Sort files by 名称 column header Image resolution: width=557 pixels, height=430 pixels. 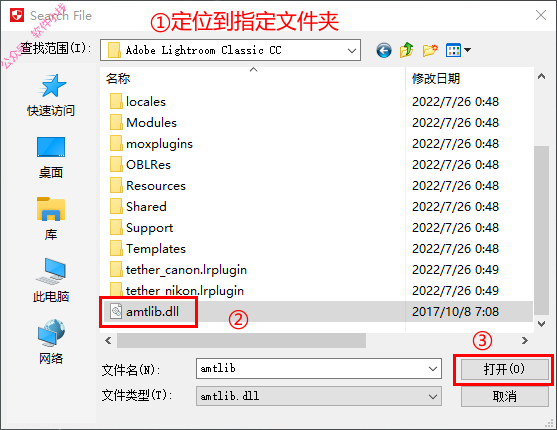(x=118, y=79)
